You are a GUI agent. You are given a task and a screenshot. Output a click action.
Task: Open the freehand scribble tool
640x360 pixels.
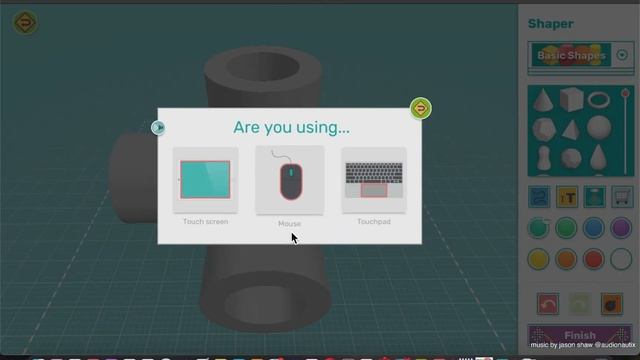click(x=539, y=197)
